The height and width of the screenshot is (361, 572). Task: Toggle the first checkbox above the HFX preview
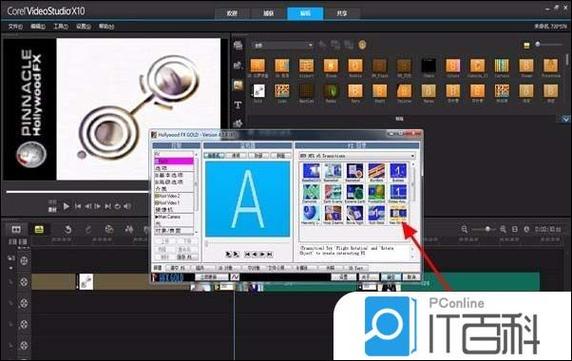[x=214, y=155]
